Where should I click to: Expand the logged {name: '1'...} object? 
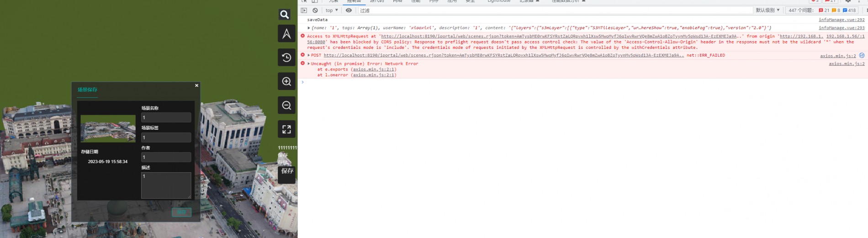(x=309, y=28)
